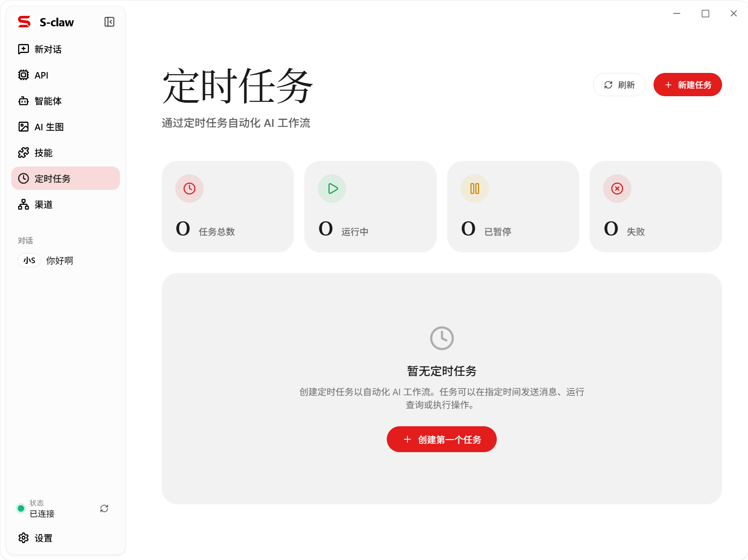Click 创建第一个任务 button
Viewport: 748px width, 560px height.
442,439
